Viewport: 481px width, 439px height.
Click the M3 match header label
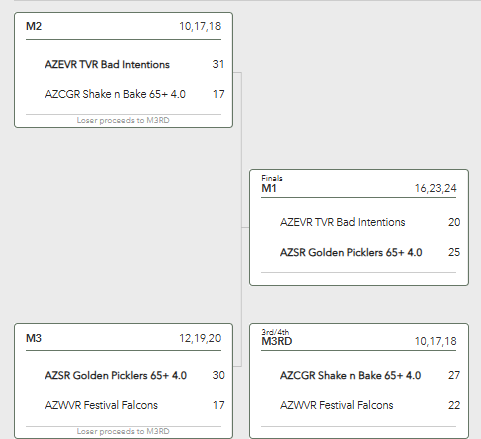pos(34,338)
